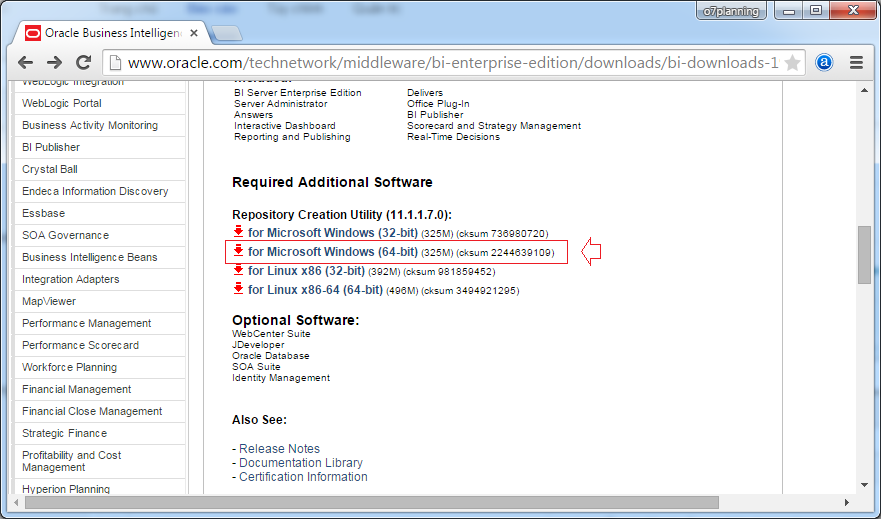Image resolution: width=881 pixels, height=519 pixels.
Task: Click the vertical scrollbar up arrow
Action: click(x=864, y=90)
